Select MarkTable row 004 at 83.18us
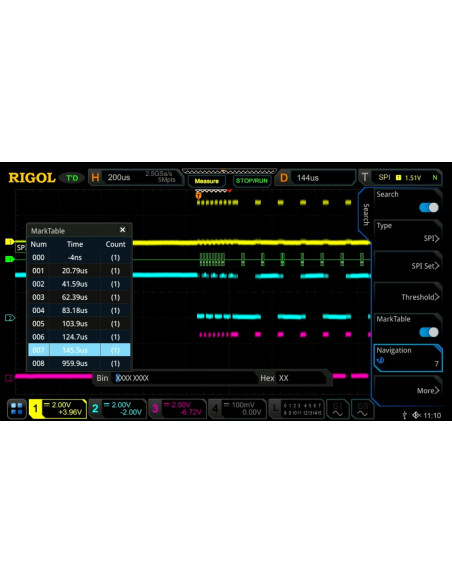452x584 pixels. coord(79,310)
